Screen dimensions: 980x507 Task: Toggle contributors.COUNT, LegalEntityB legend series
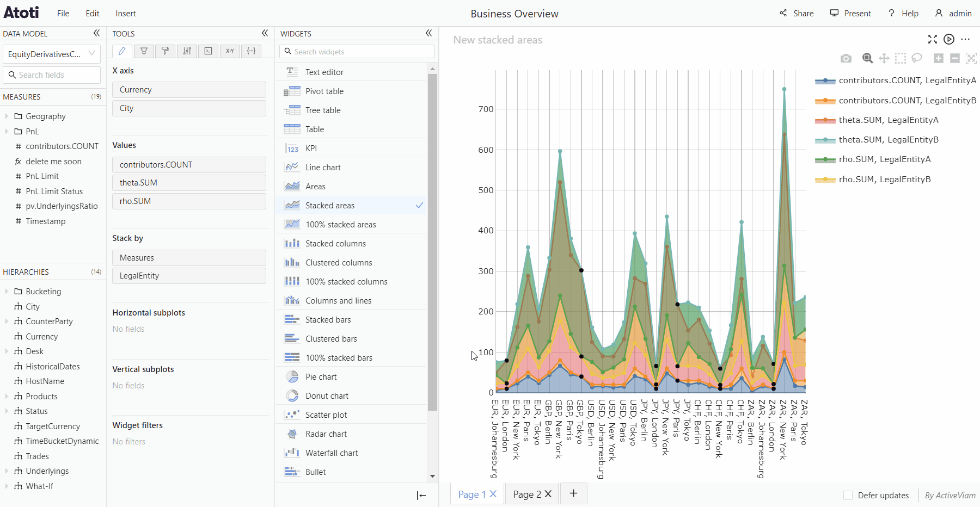[x=896, y=101]
